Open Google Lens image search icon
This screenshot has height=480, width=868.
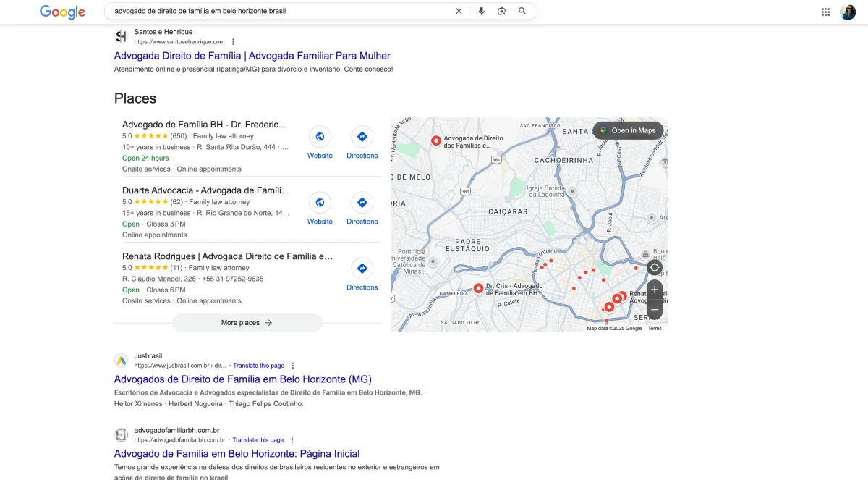[501, 11]
